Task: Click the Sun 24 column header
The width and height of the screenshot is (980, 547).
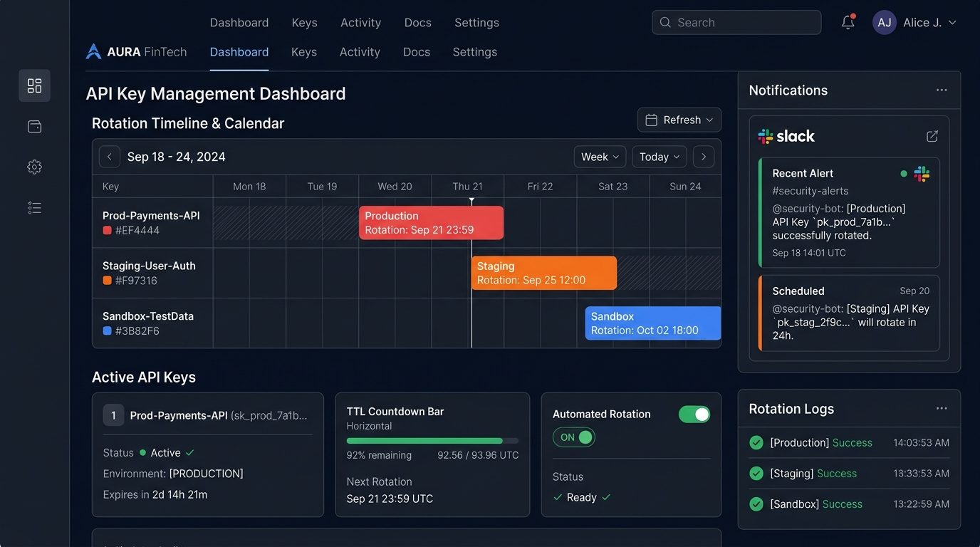Action: pos(685,186)
